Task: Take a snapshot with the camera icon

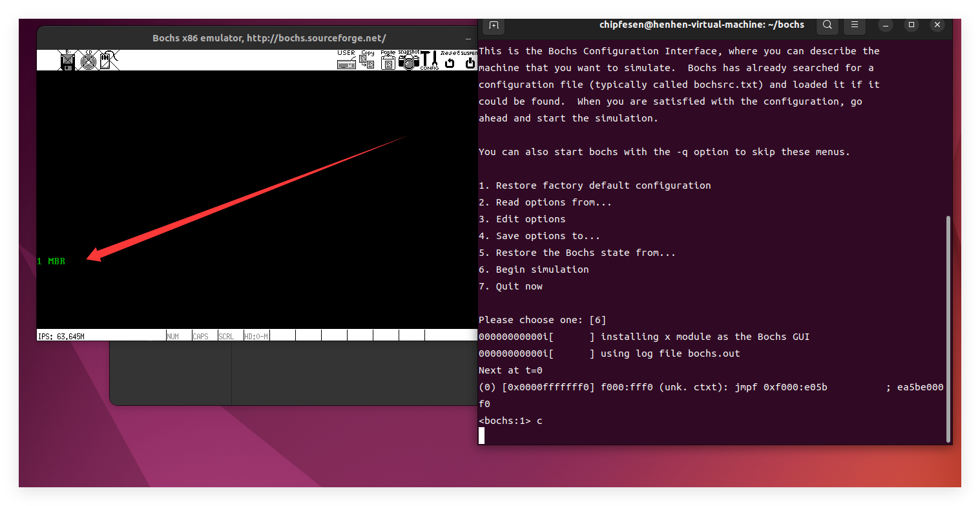Action: pyautogui.click(x=408, y=60)
